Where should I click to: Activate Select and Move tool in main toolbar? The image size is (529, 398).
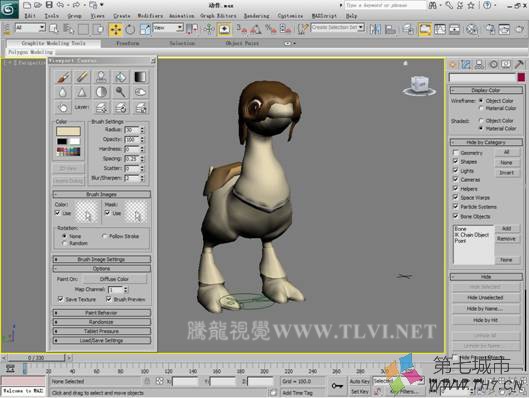pos(115,29)
